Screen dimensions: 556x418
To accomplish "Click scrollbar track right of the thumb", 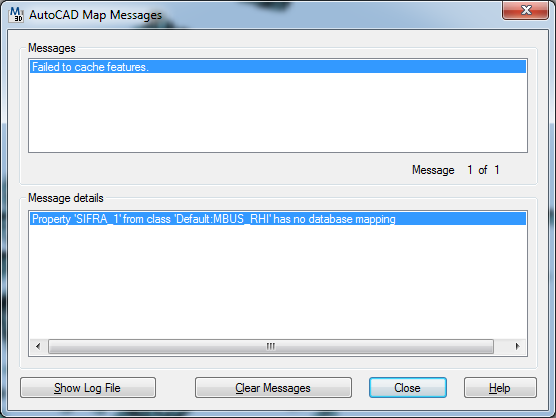I will click(x=501, y=346).
